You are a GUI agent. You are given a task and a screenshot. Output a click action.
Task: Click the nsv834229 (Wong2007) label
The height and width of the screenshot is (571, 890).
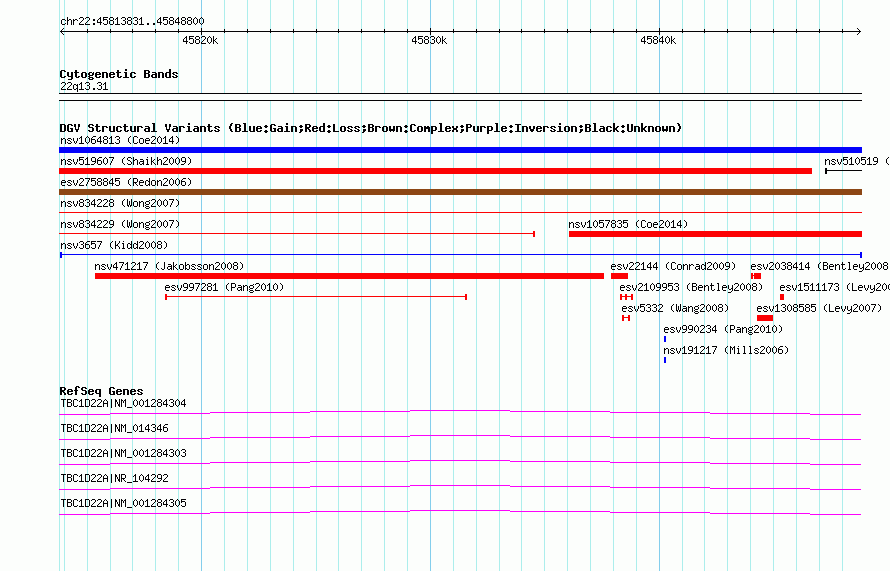tap(120, 224)
